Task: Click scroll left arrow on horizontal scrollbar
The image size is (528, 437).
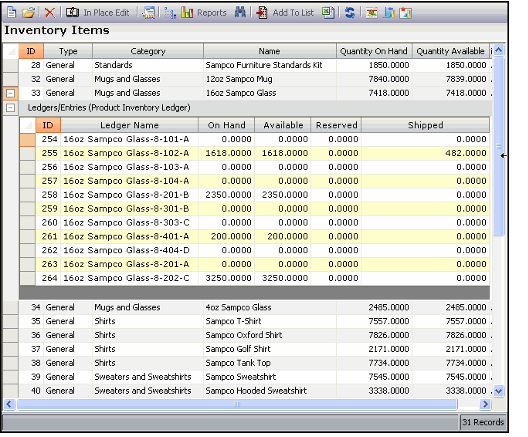Action: tap(9, 404)
